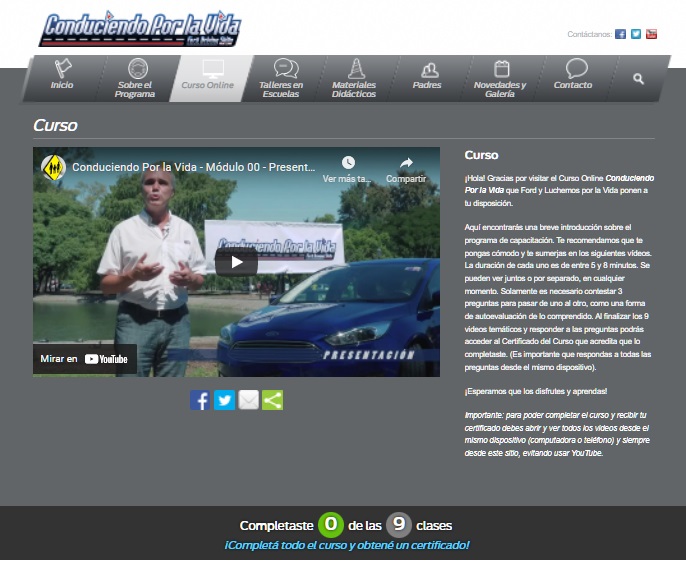Click the search magnifier in navigation bar
Screen dimensions: 686x561
(638, 79)
